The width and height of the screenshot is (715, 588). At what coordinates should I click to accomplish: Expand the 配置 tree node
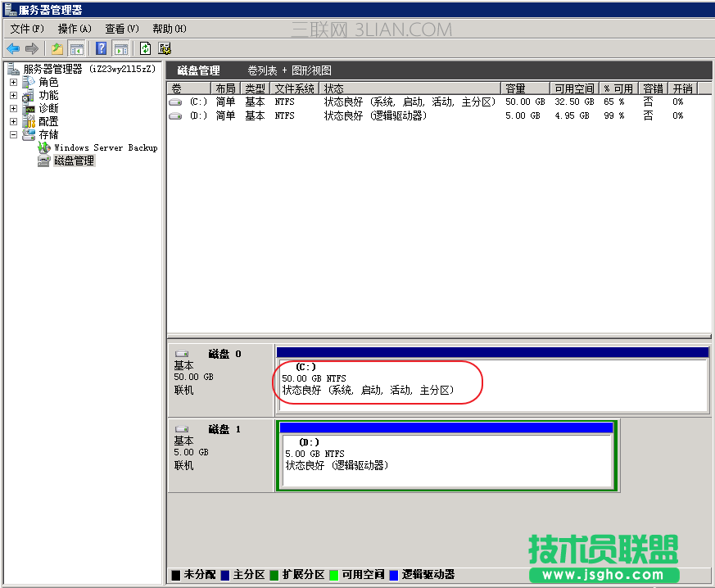tap(13, 121)
